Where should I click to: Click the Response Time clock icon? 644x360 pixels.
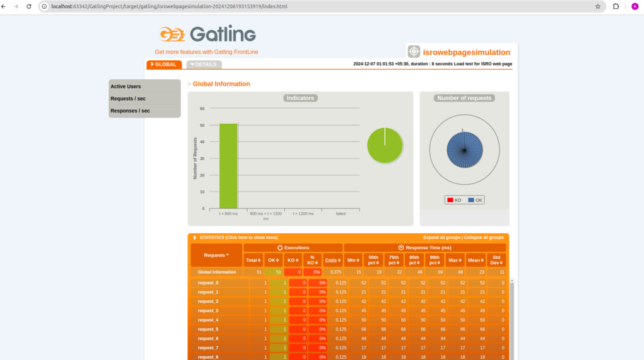(401, 248)
